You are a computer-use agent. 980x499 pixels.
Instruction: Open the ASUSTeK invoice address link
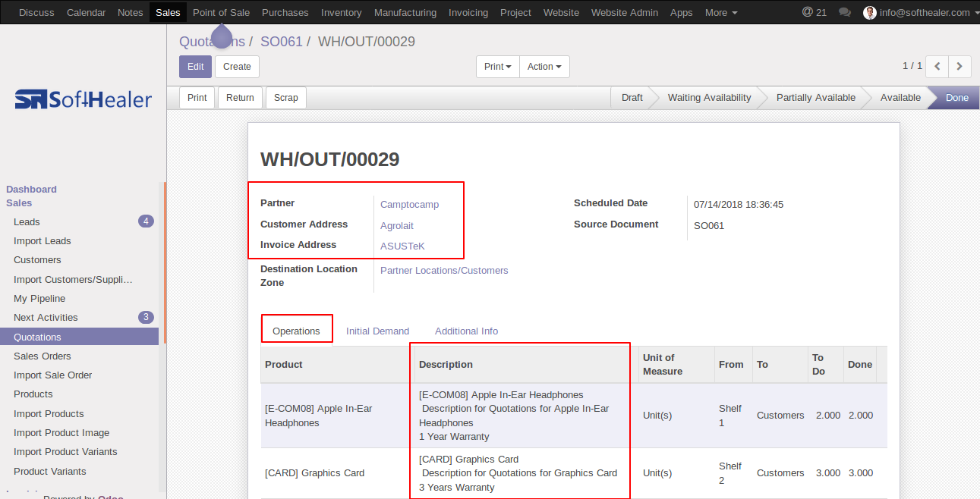402,246
